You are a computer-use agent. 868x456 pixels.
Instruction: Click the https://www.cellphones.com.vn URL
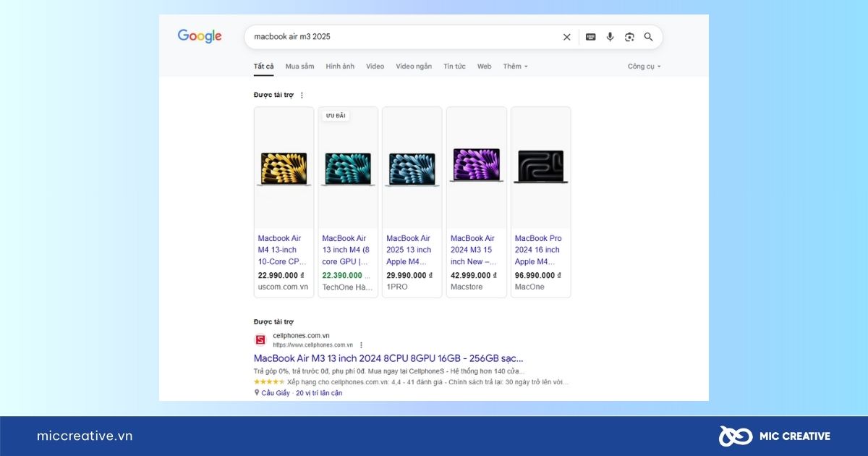tap(313, 345)
